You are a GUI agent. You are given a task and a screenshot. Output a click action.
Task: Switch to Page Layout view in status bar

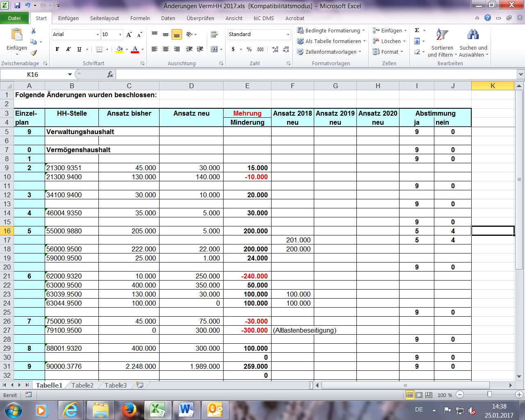pos(419,395)
